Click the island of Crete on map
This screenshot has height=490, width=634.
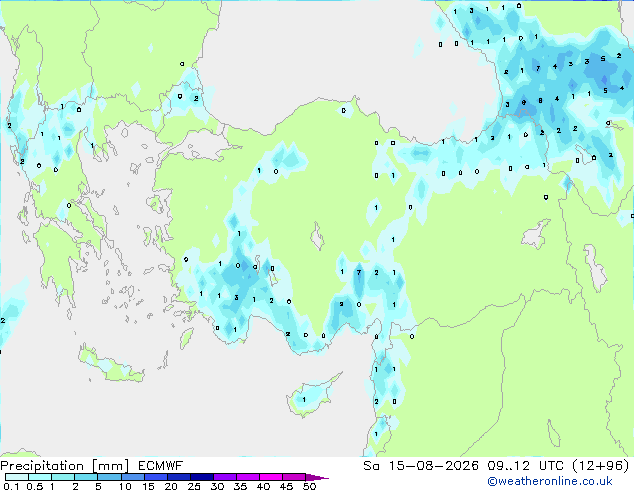point(111,366)
